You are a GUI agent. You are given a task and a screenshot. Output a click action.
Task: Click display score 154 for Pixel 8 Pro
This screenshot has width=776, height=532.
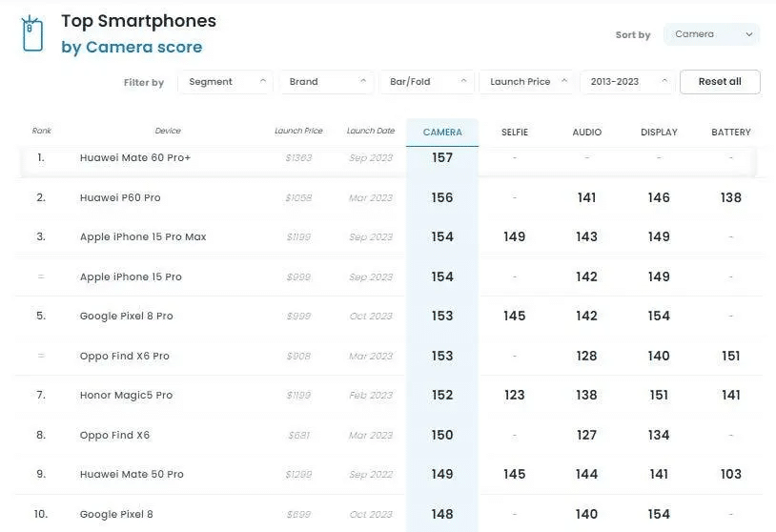(x=659, y=316)
